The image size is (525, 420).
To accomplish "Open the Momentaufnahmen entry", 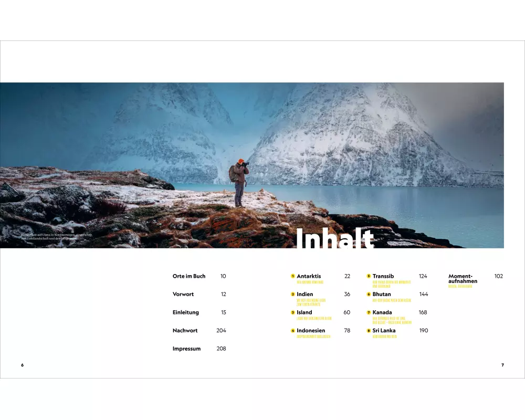I will (460, 279).
